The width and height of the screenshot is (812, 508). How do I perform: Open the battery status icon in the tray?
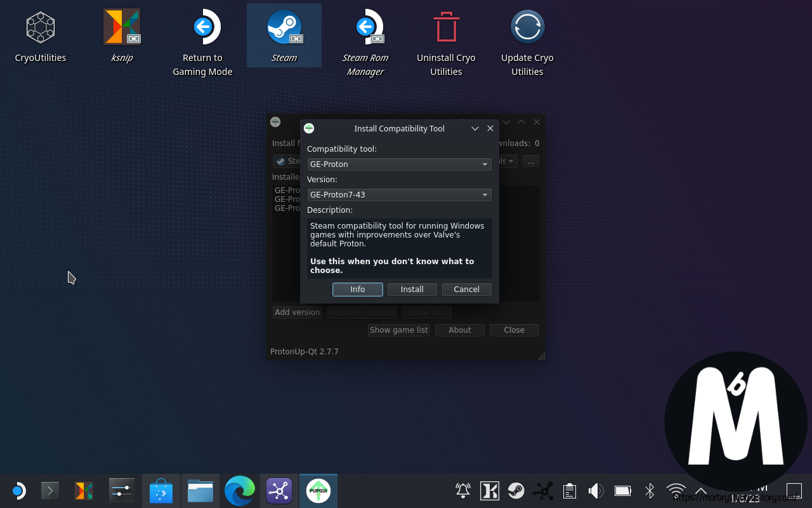pos(622,491)
